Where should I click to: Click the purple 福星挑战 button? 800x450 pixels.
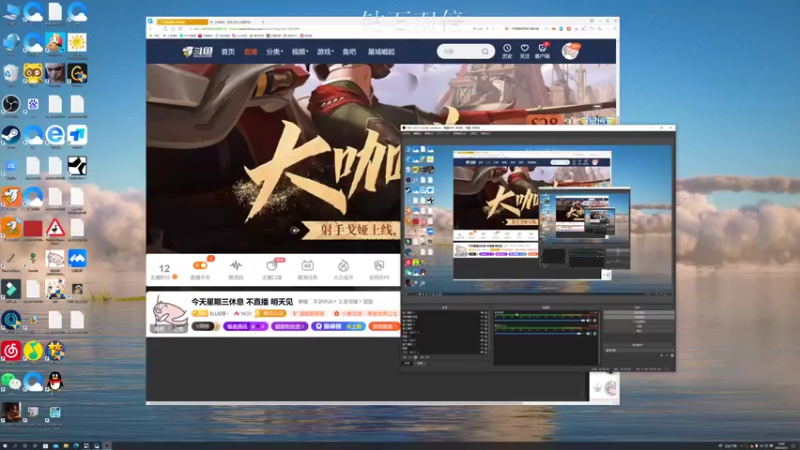[x=245, y=326]
